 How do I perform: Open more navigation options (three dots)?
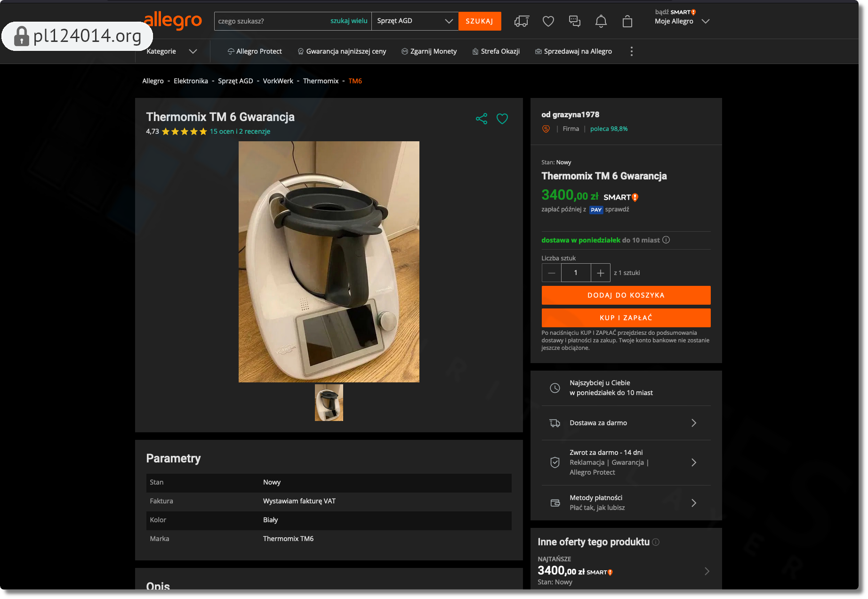click(632, 51)
